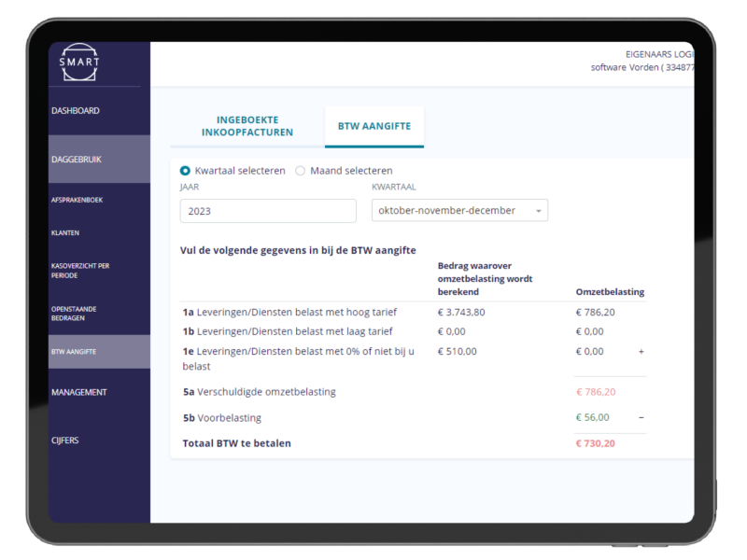
Task: Click the Totaal BTW te betalen amount
Action: [x=596, y=443]
